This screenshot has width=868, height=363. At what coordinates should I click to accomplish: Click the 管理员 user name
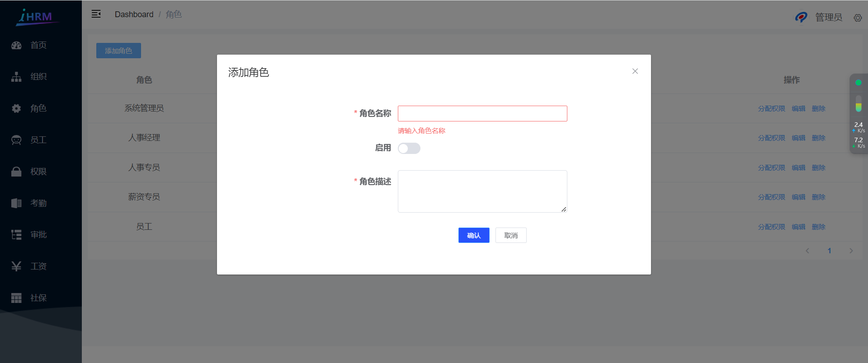pos(829,17)
